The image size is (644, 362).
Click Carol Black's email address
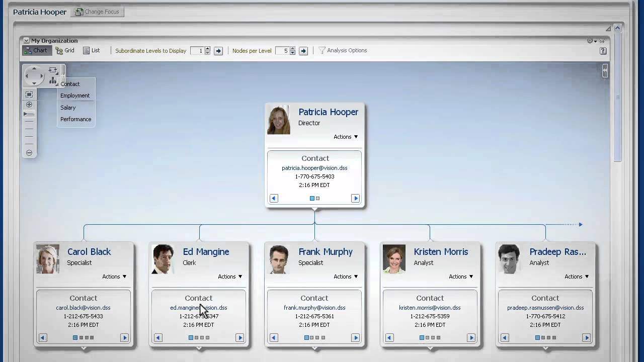coord(83,308)
